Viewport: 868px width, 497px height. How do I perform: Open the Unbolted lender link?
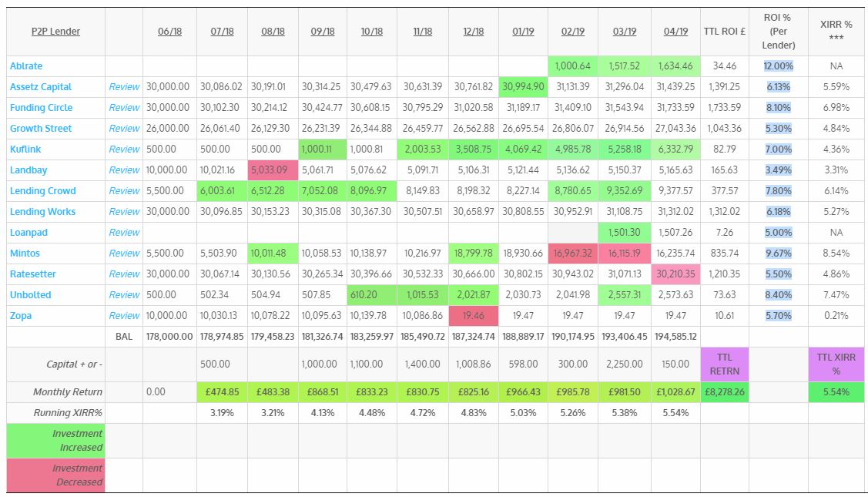31,295
